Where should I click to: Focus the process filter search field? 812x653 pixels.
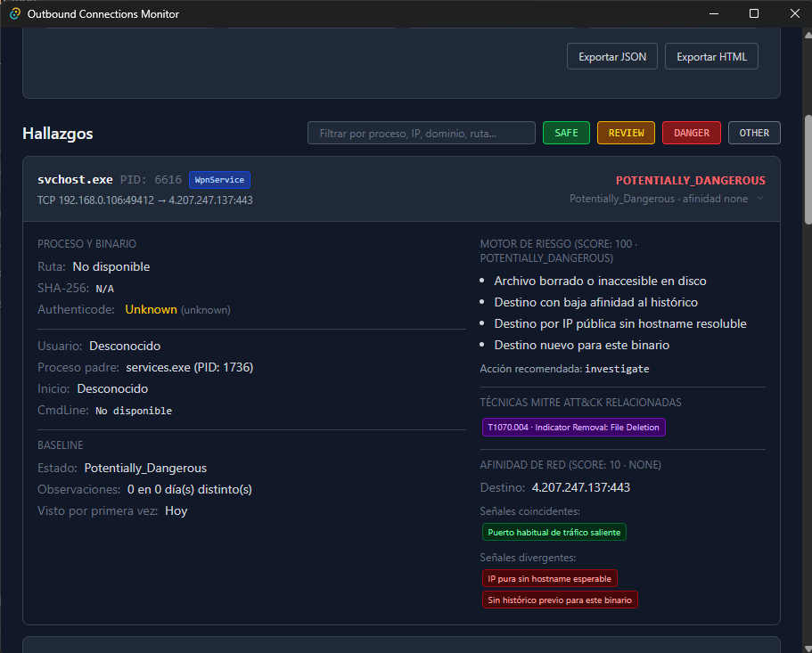tap(422, 133)
